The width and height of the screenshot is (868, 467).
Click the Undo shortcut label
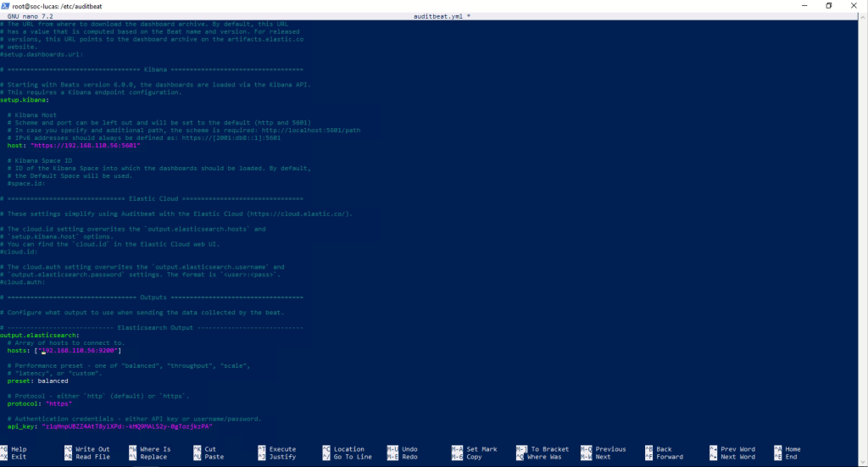(x=409, y=449)
